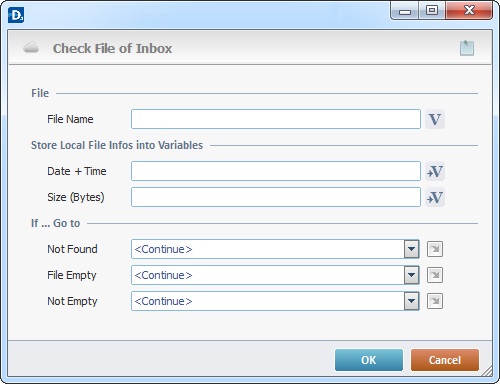The height and width of the screenshot is (384, 500).
Task: Click the jump-to-step icon beside Not Found
Action: point(435,249)
